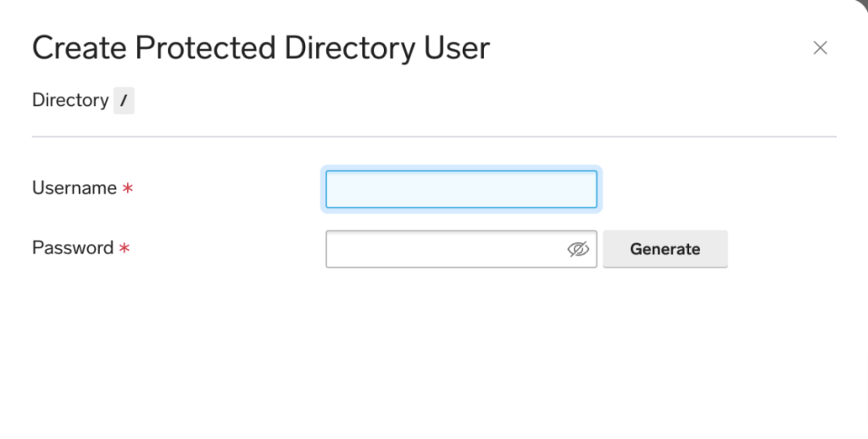Click the Username label text
The width and height of the screenshot is (868, 439).
74,188
